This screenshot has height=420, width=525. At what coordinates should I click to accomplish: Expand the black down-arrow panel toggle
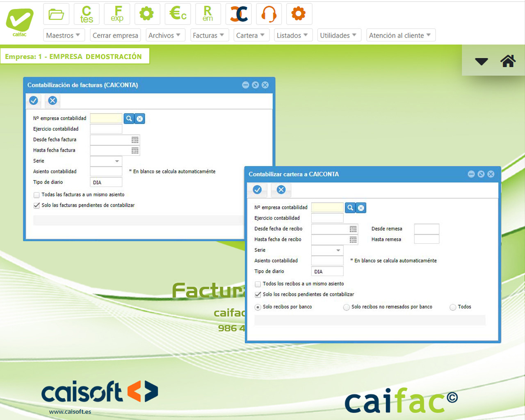click(481, 62)
